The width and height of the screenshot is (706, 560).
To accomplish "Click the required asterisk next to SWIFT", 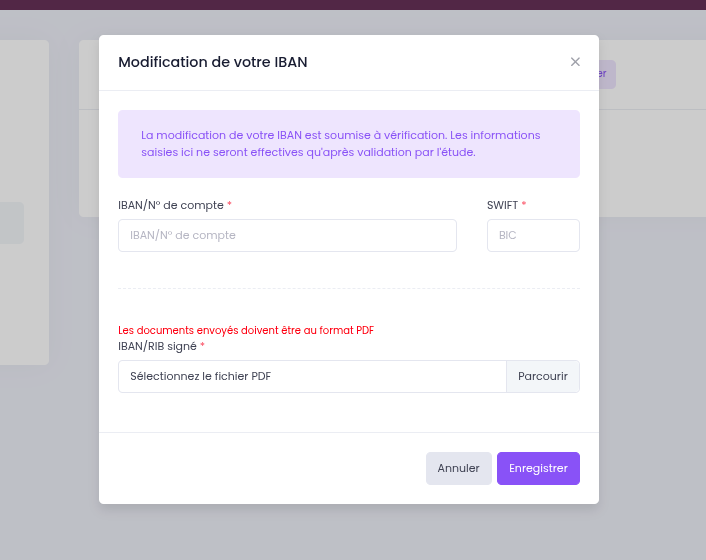I will [524, 204].
